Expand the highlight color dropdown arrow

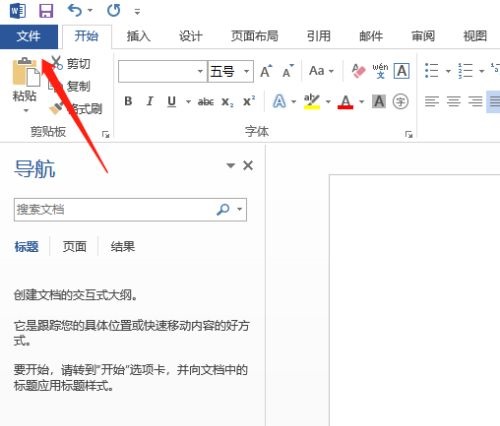(328, 102)
